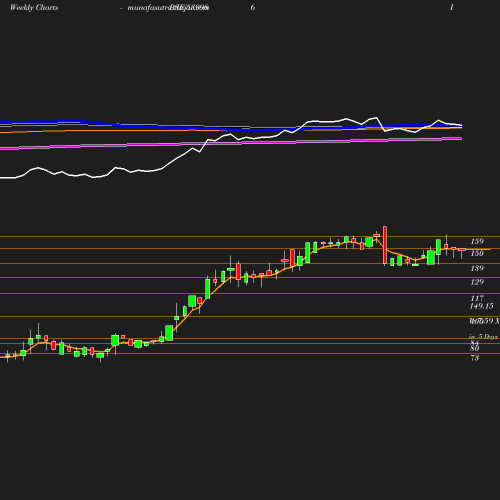Click the tallest red candlestick near chart peak
The height and width of the screenshot is (500, 500).
pyautogui.click(x=385, y=245)
